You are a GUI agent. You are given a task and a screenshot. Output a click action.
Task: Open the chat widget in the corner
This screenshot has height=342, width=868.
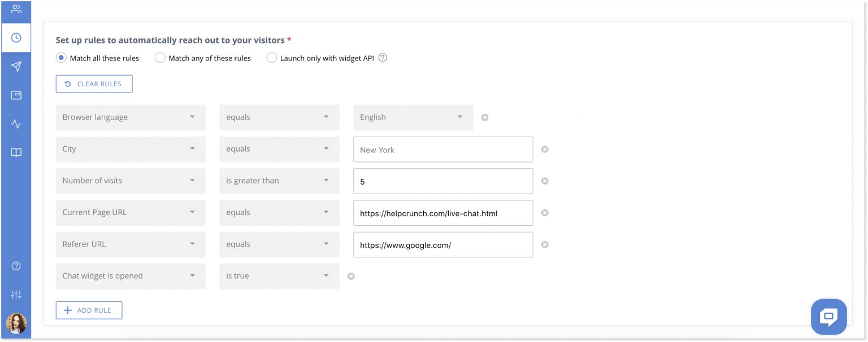click(x=828, y=317)
